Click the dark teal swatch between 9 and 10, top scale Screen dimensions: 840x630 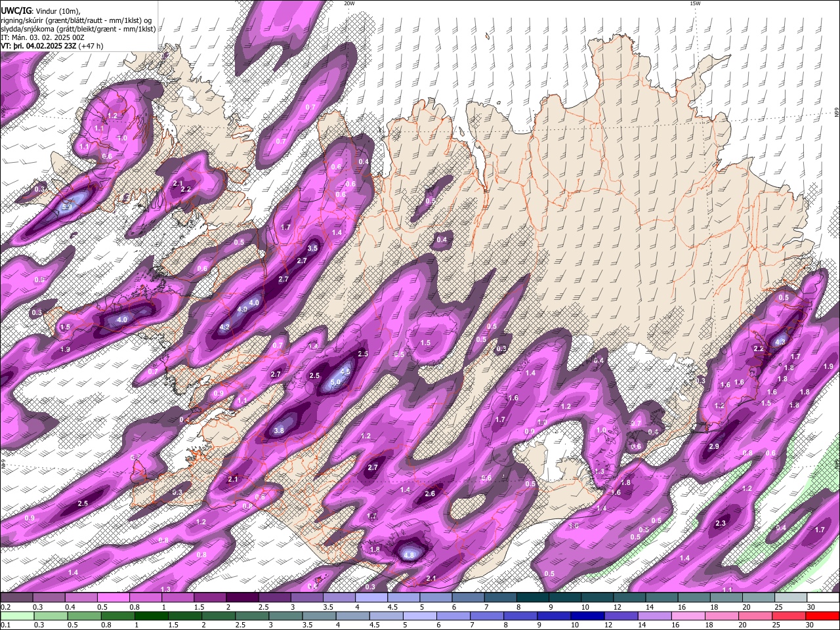pyautogui.click(x=565, y=598)
